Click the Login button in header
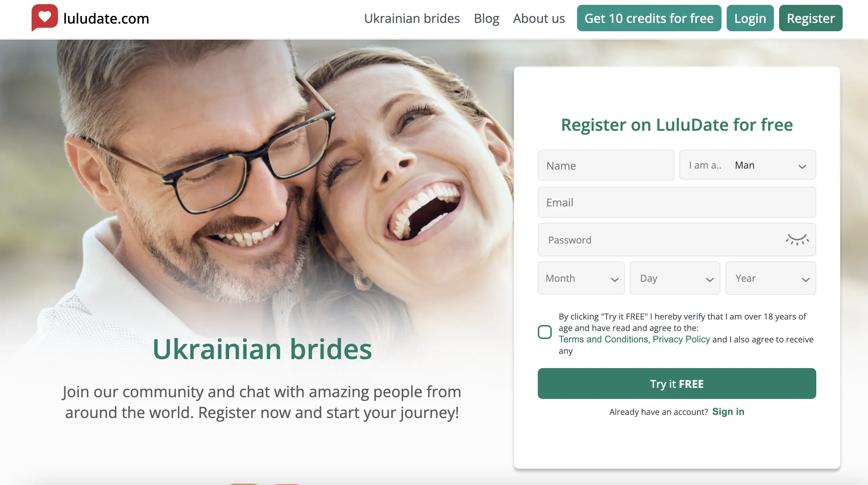Screen dimensions: 868x485 750,18
